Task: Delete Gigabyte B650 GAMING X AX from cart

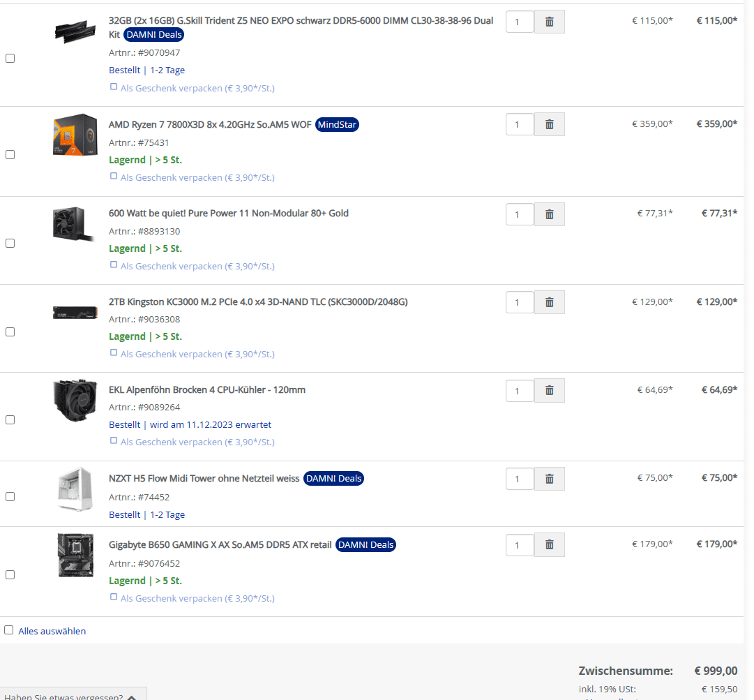Action: (549, 544)
